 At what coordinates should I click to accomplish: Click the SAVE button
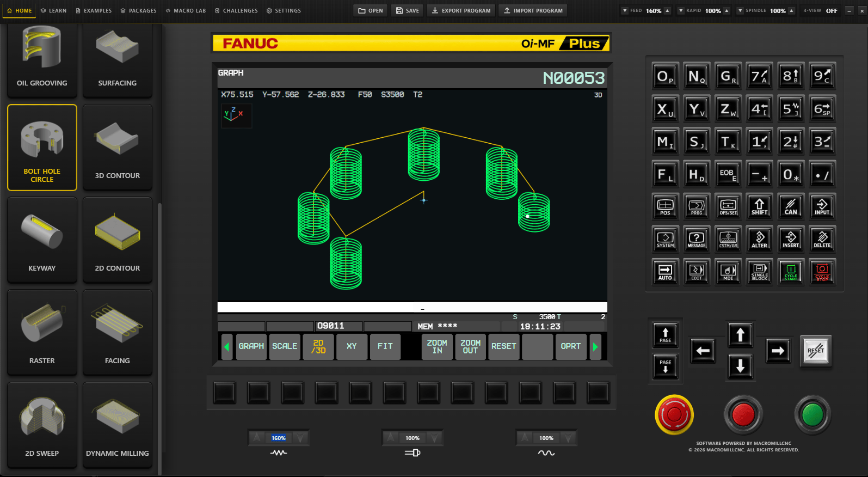408,10
